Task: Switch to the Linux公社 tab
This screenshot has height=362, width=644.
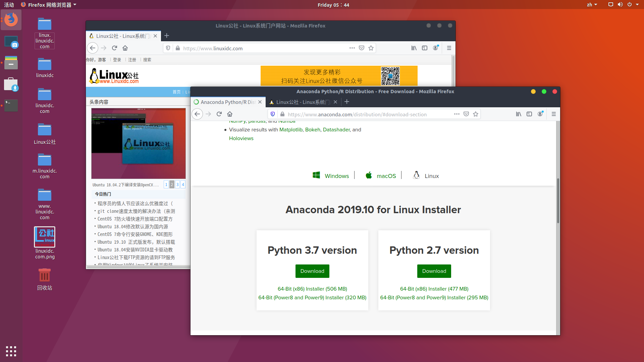Action: 302,102
